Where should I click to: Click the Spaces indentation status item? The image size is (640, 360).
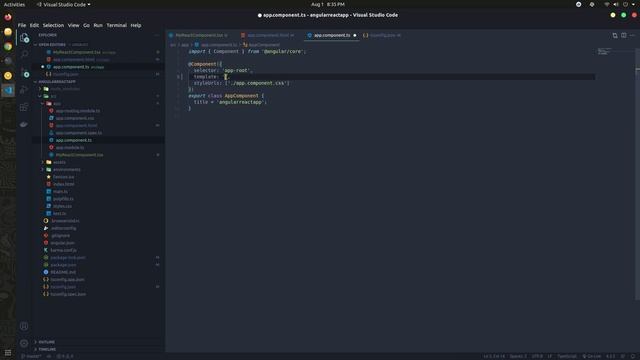point(518,356)
